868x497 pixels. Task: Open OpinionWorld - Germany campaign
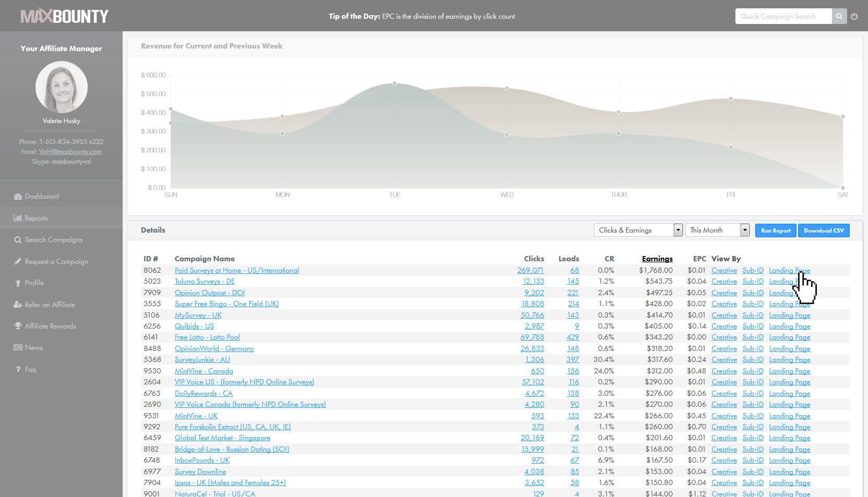215,348
